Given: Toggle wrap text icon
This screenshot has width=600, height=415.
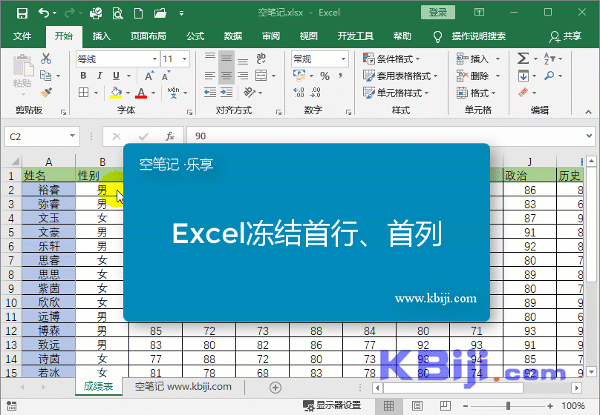Looking at the screenshot, I should 261,59.
